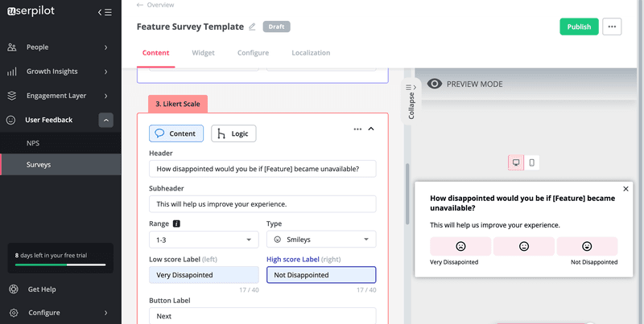Expand the Growth Insights chevron
This screenshot has width=644, height=324.
(x=106, y=72)
